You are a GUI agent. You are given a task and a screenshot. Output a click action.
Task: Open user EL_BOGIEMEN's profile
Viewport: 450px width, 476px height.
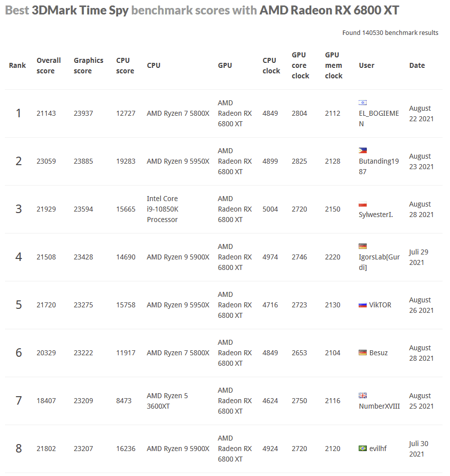[x=379, y=118]
